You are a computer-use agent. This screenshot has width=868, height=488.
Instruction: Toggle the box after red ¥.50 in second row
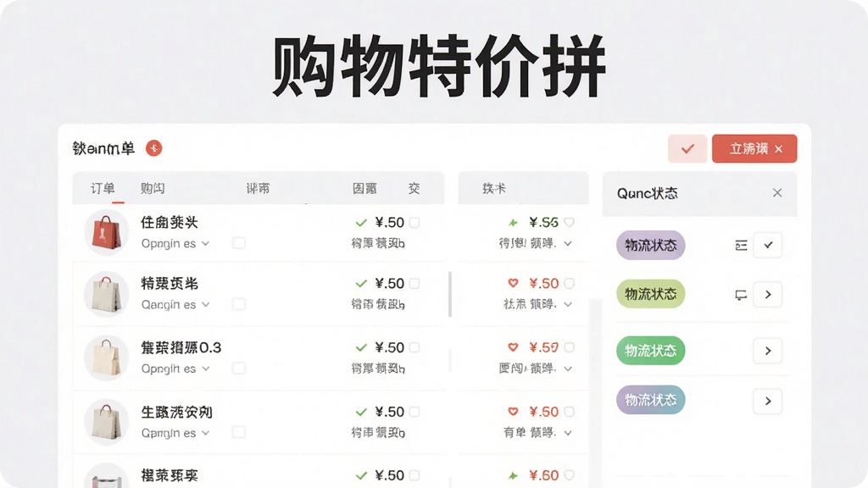point(569,283)
